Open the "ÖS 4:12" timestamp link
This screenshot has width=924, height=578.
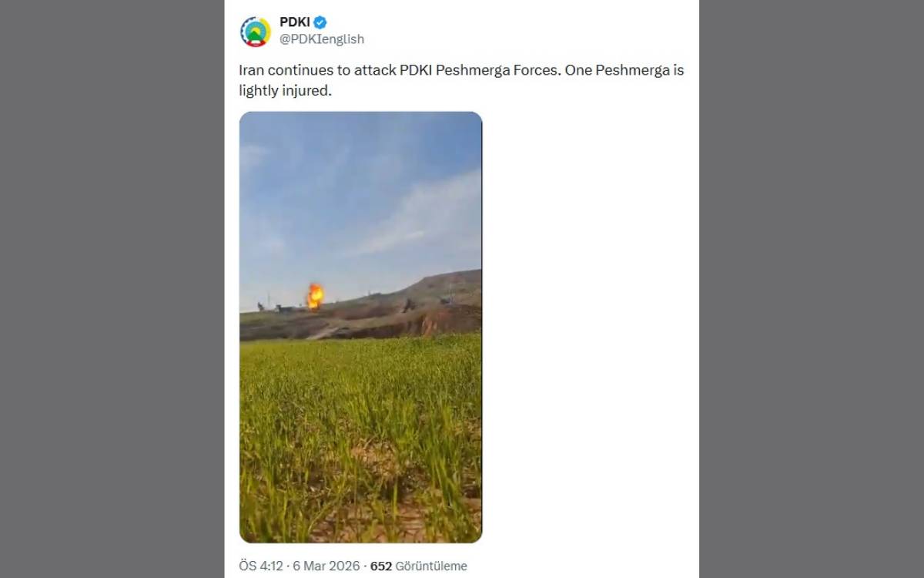pyautogui.click(x=260, y=566)
